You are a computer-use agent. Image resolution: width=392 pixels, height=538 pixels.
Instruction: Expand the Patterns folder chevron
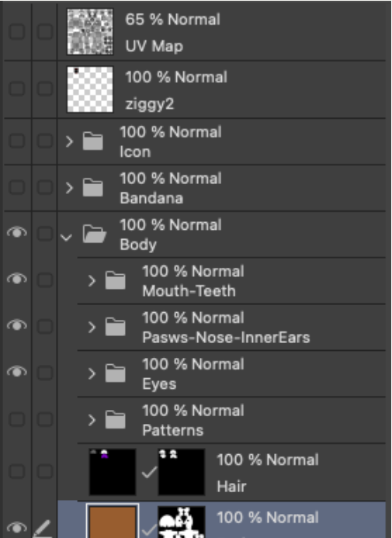(92, 420)
